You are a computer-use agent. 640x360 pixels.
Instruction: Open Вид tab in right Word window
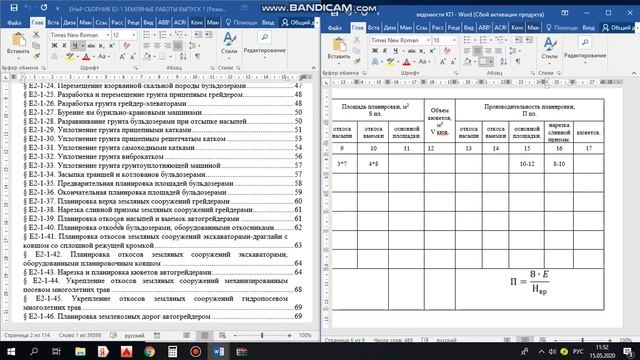(x=469, y=28)
